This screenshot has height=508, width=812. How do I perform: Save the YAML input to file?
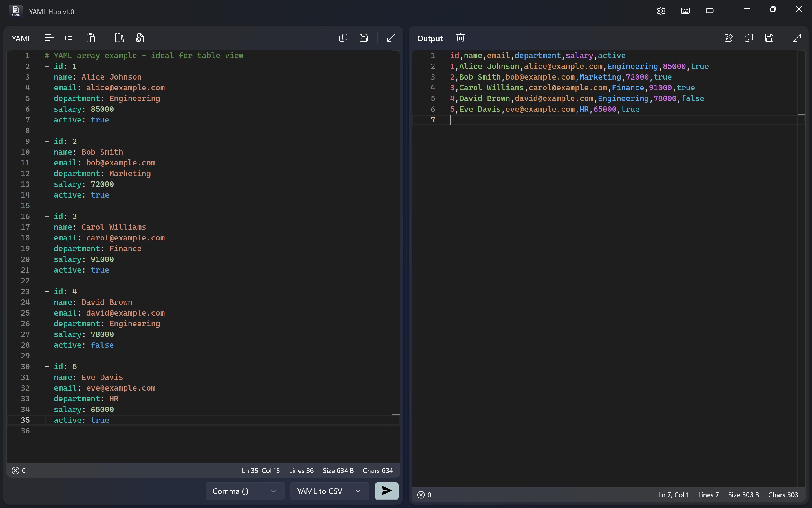tap(364, 38)
